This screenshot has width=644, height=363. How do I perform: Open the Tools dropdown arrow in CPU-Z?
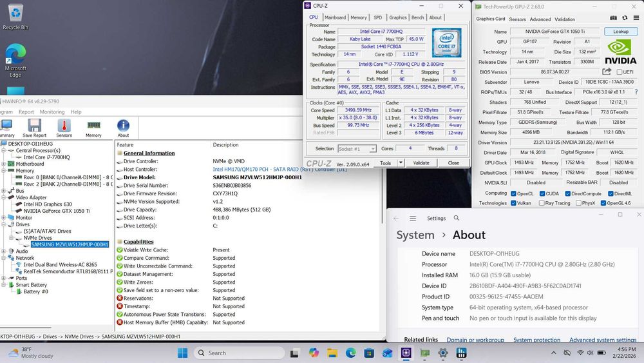pos(401,162)
